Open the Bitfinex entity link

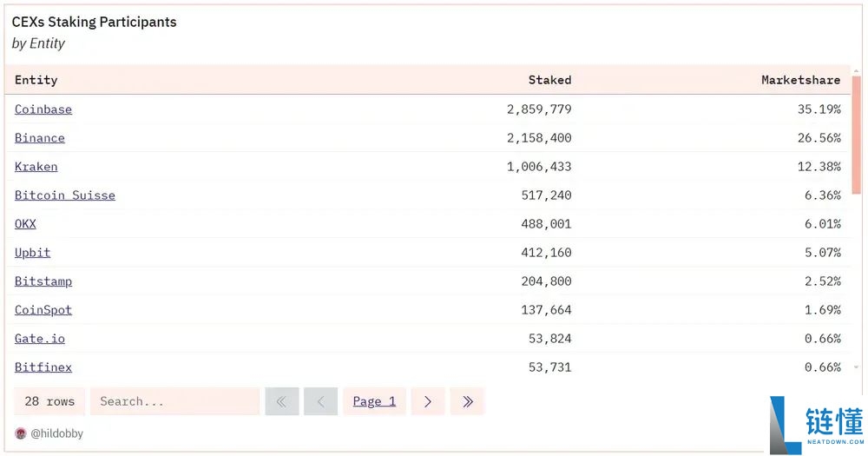coord(43,367)
